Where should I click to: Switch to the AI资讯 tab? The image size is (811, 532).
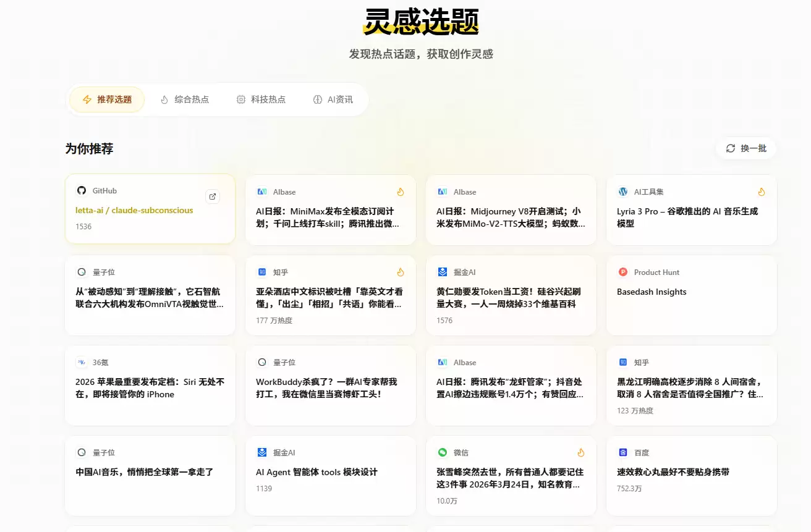(x=333, y=99)
